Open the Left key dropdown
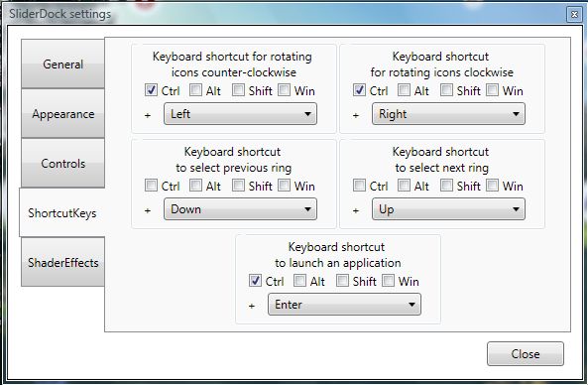588x385 pixels. pos(240,114)
